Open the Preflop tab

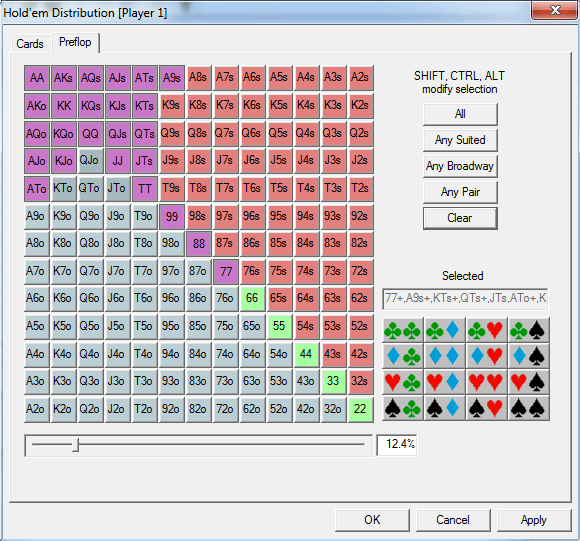(75, 43)
